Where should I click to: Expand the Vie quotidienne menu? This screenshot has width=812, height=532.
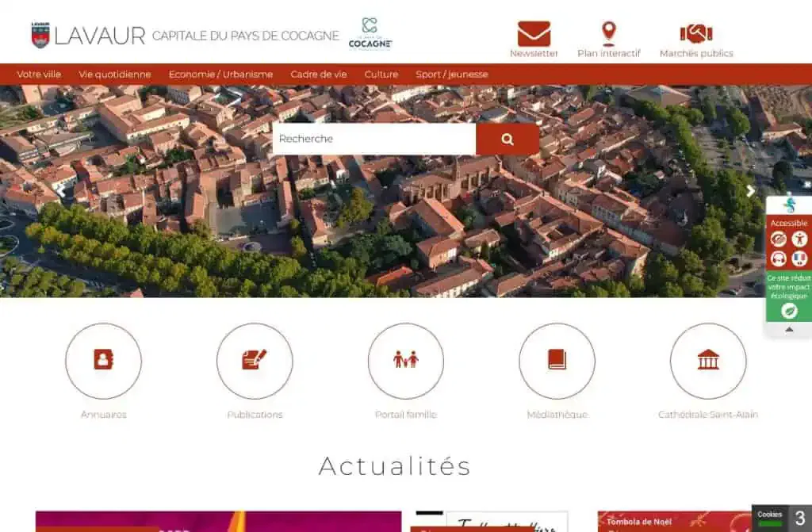click(115, 75)
